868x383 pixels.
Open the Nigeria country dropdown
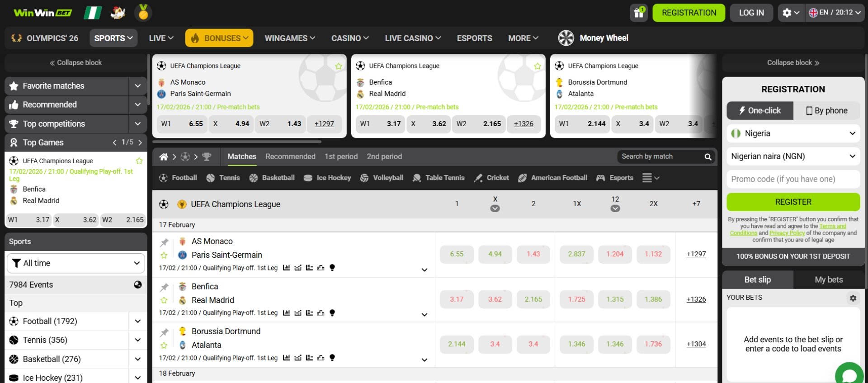(793, 133)
